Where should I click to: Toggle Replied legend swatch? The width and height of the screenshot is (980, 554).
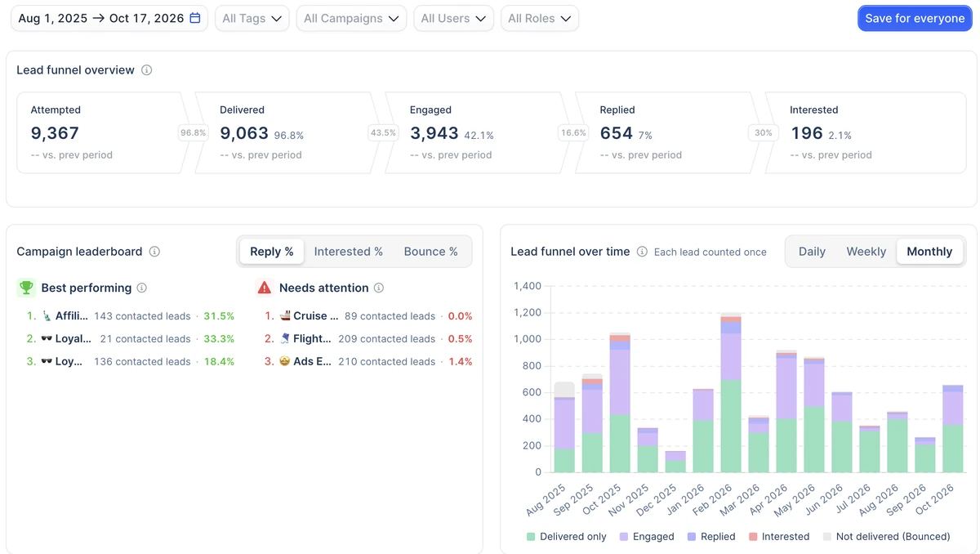[x=692, y=537]
